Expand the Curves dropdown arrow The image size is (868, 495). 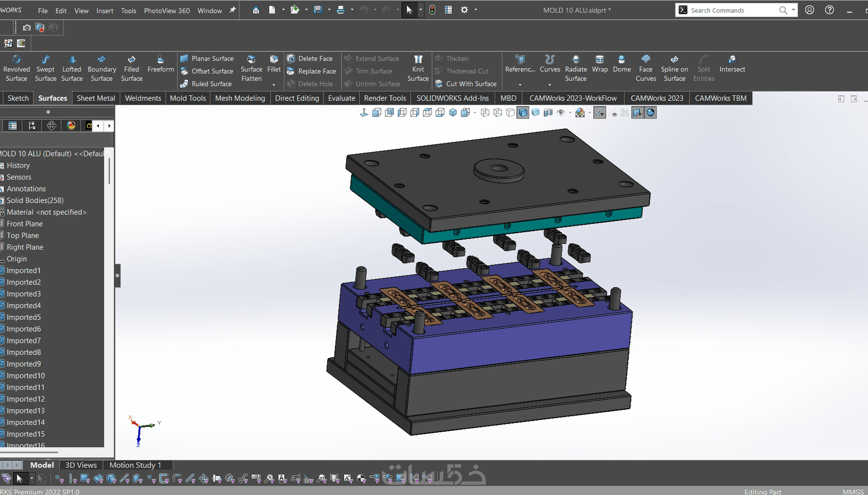click(549, 85)
